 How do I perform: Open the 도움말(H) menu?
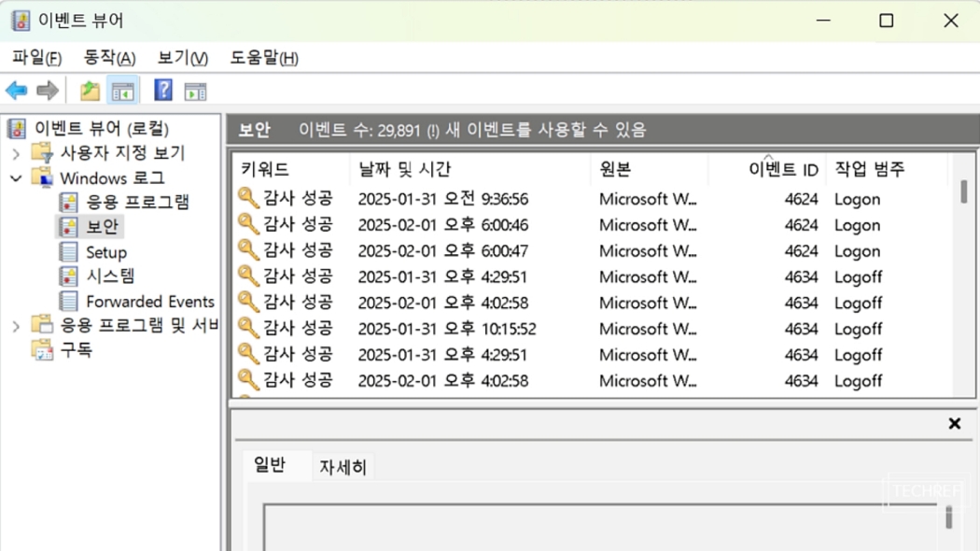264,58
